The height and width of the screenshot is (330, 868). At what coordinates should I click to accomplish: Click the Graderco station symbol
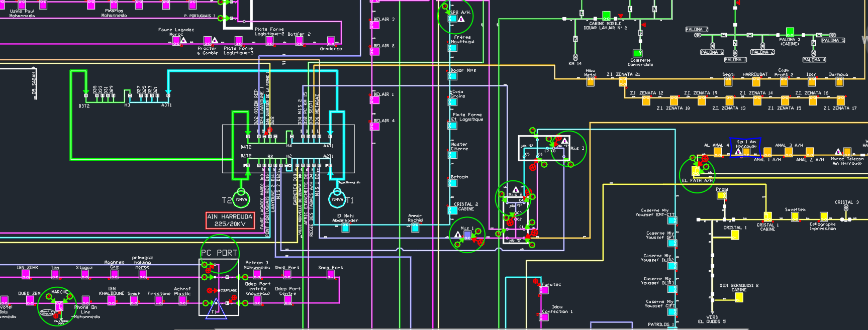click(331, 41)
